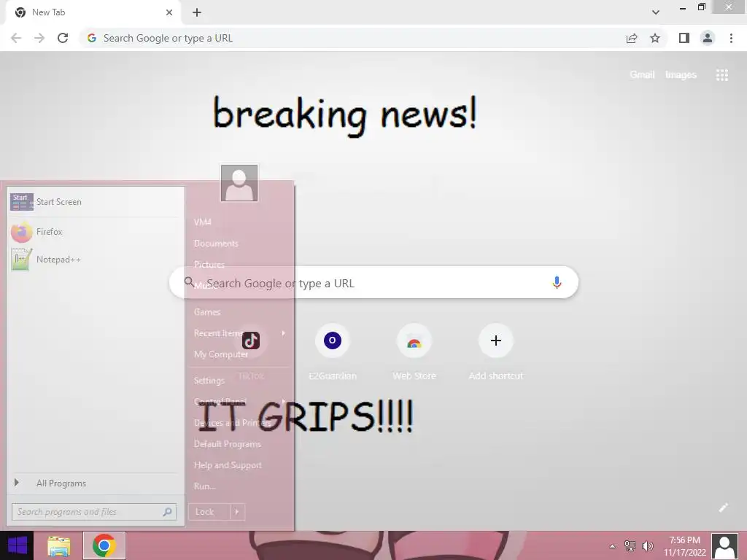The image size is (747, 560).
Task: Click the Google search box on page
Action: tap(373, 282)
